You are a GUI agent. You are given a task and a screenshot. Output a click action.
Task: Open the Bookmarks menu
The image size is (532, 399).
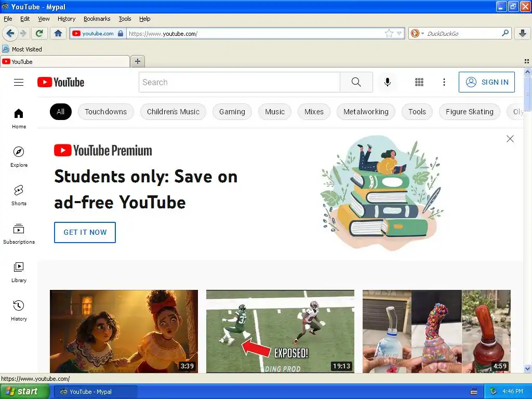tap(97, 19)
